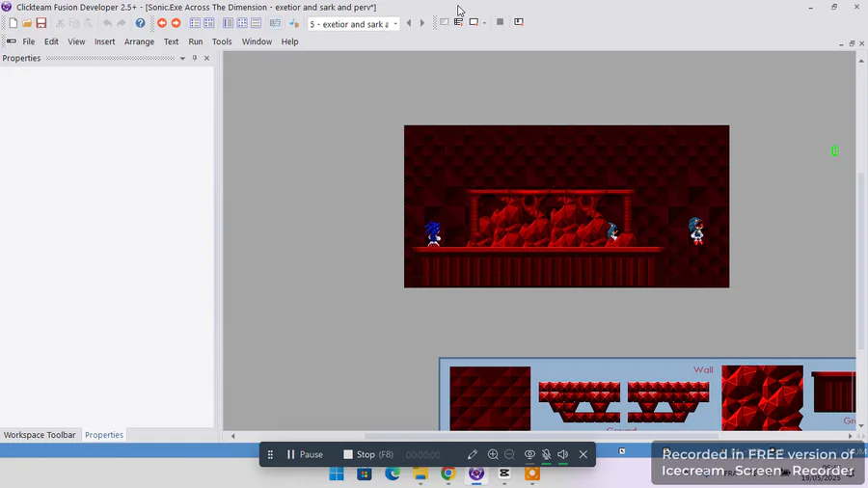Open Google Chrome from taskbar
Image resolution: width=868 pixels, height=488 pixels.
click(x=448, y=474)
